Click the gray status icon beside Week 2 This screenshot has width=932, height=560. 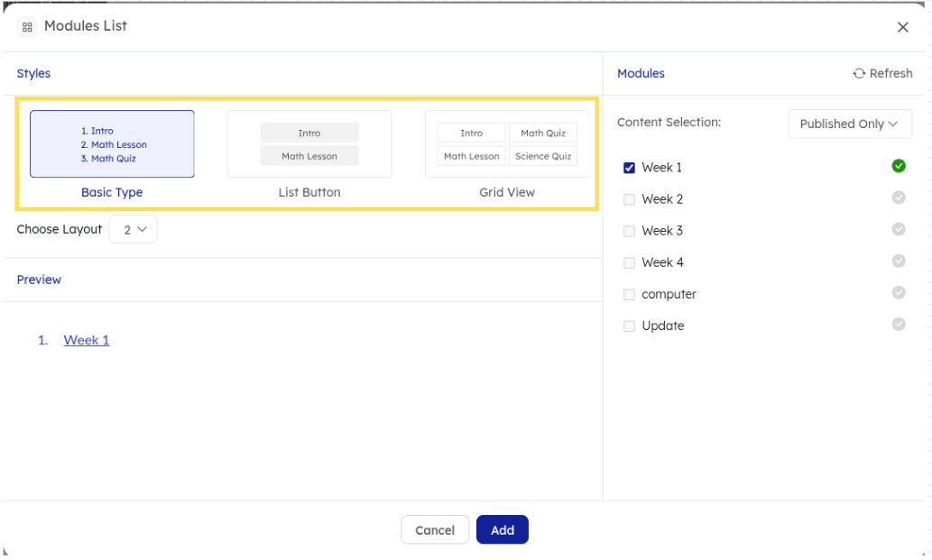click(x=899, y=198)
